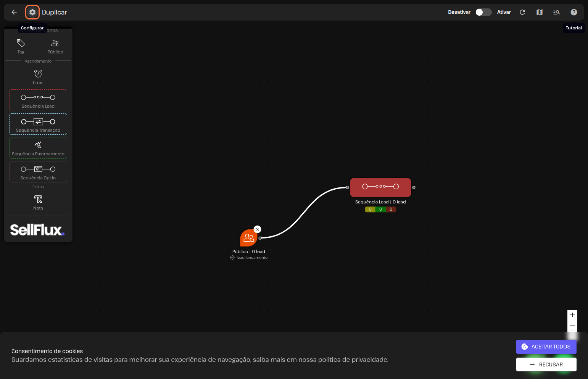588x379 pixels.
Task: Open the search list icon in top bar
Action: [556, 12]
